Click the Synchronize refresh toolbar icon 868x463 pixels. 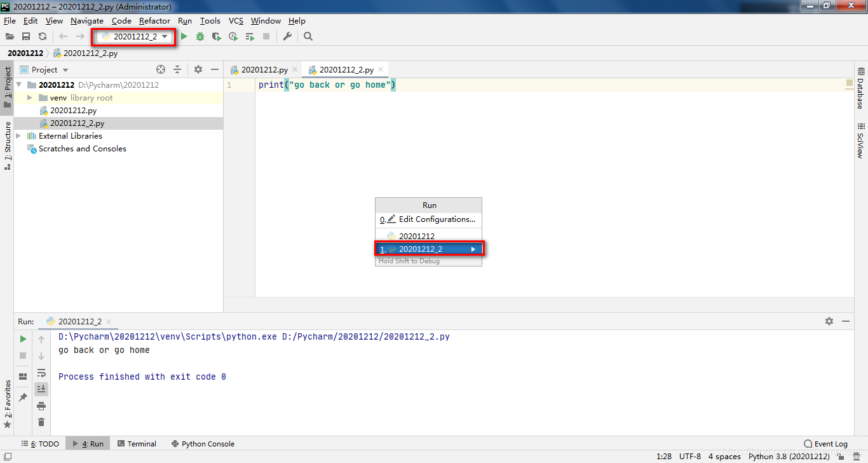(x=43, y=36)
